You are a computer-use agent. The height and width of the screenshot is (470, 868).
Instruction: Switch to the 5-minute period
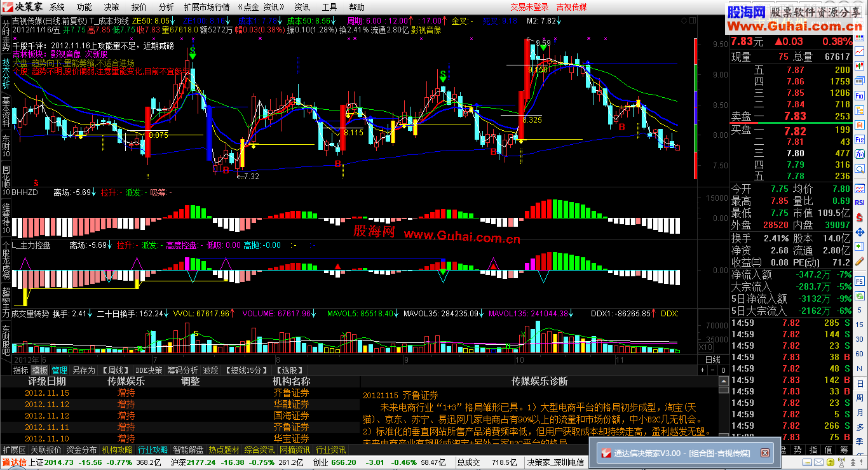click(x=859, y=310)
